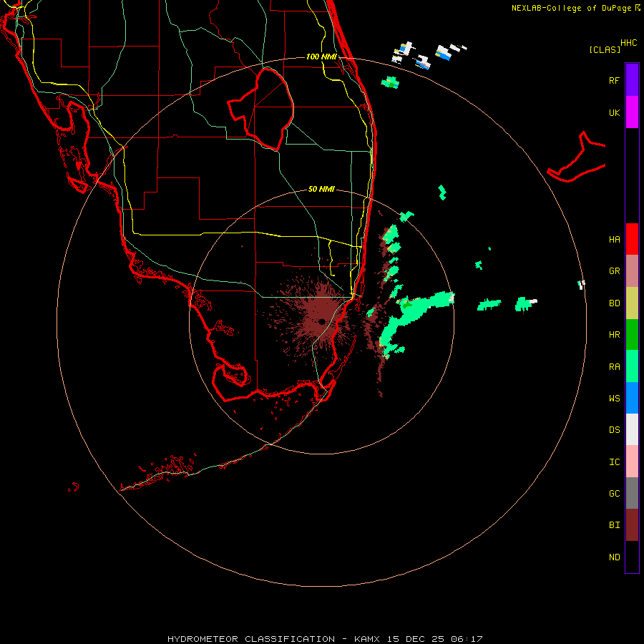Select the light pink IC legend swatch
The height and width of the screenshot is (644, 644).
click(632, 462)
